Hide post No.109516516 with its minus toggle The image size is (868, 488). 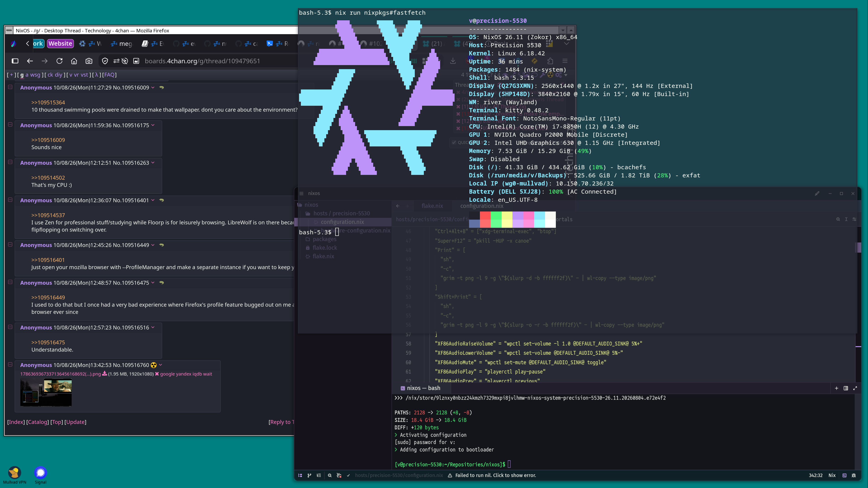pyautogui.click(x=10, y=327)
